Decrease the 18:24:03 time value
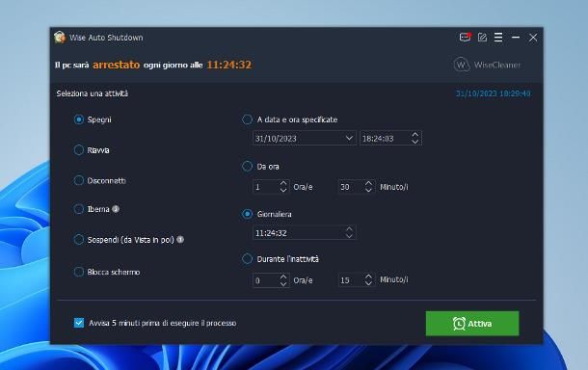This screenshot has width=588, height=370. 414,142
